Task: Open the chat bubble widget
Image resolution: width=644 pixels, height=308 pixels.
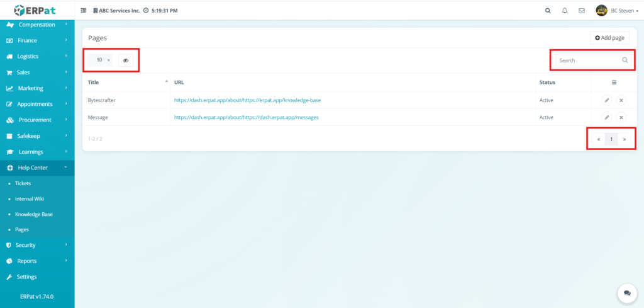Action: 626,293
